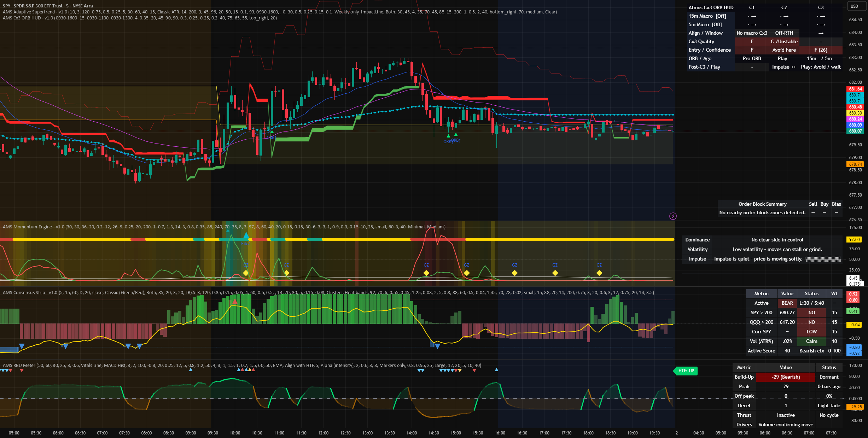Select the SPY SPDR S&P 500 symbol legend
This screenshot has width=868, height=438.
[x=48, y=6]
